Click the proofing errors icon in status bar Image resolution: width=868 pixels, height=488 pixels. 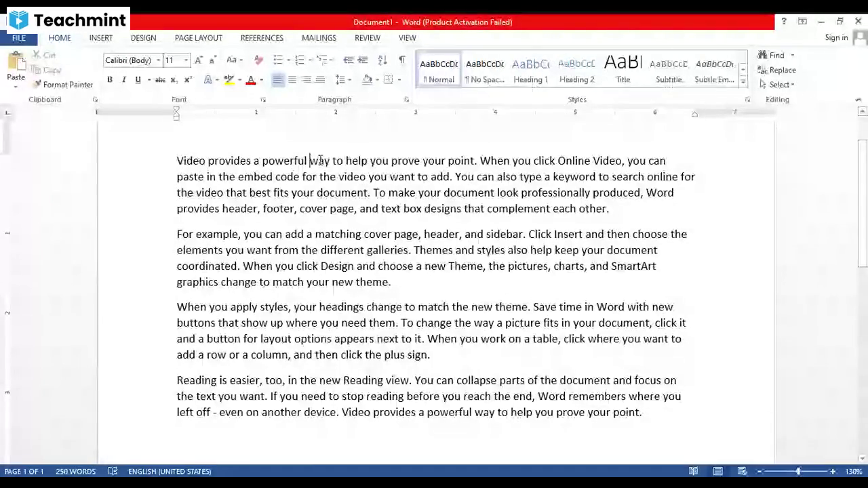[x=113, y=471]
